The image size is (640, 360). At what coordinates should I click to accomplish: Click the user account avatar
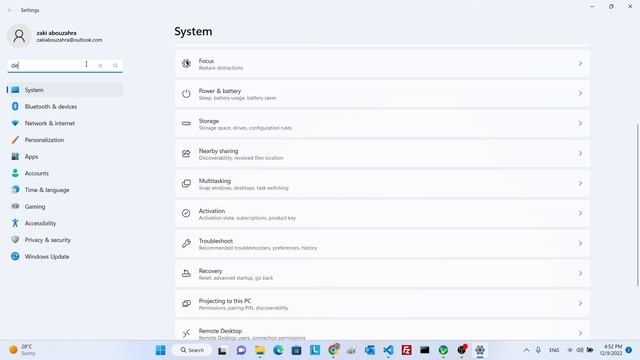tap(19, 36)
